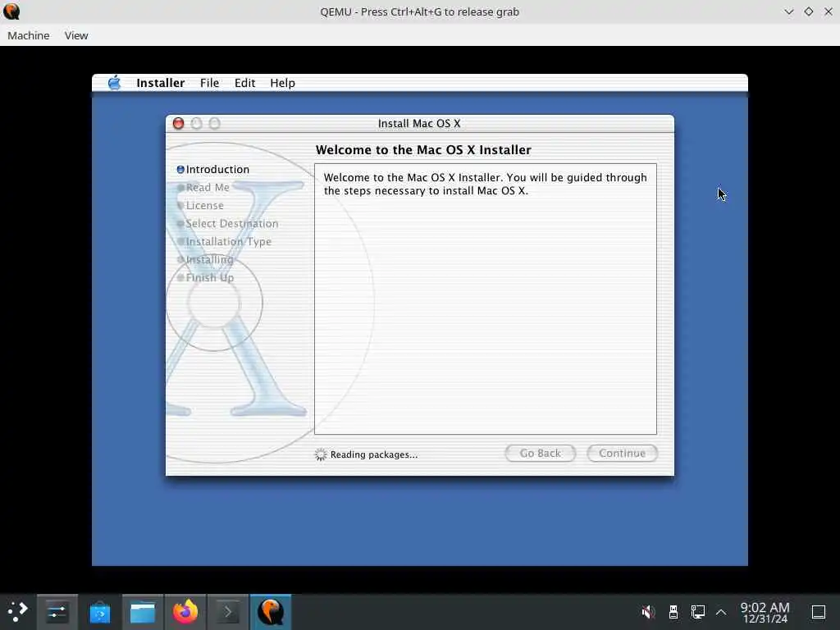Click the Welcome to the Mac OS X Installer heading
This screenshot has height=630, width=840.
pyautogui.click(x=423, y=150)
